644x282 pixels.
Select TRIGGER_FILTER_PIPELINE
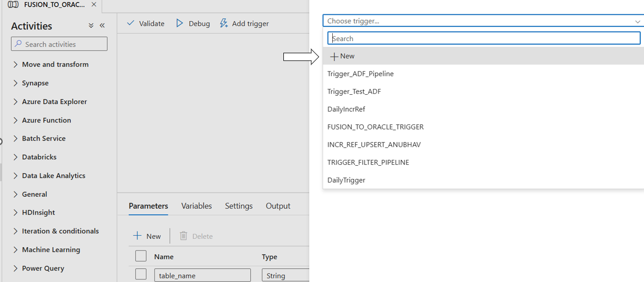[483, 162]
